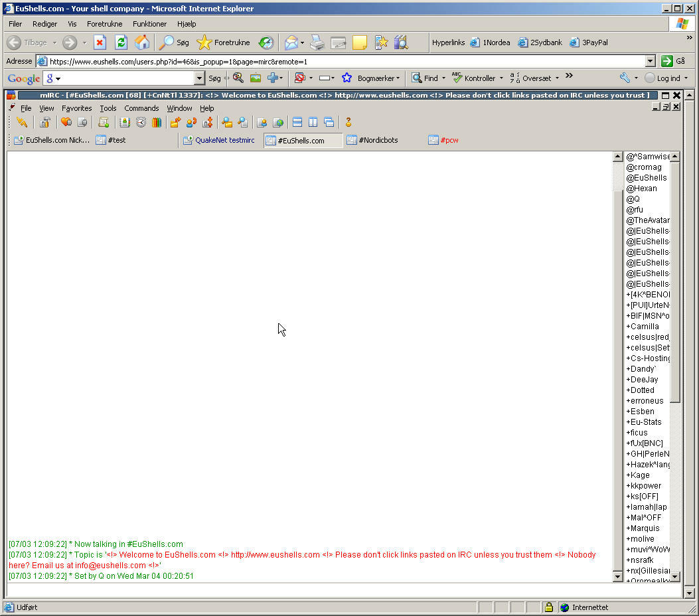Viewport: 699px width, 616px height.
Task: Open the received files folder icon
Action: 227,122
